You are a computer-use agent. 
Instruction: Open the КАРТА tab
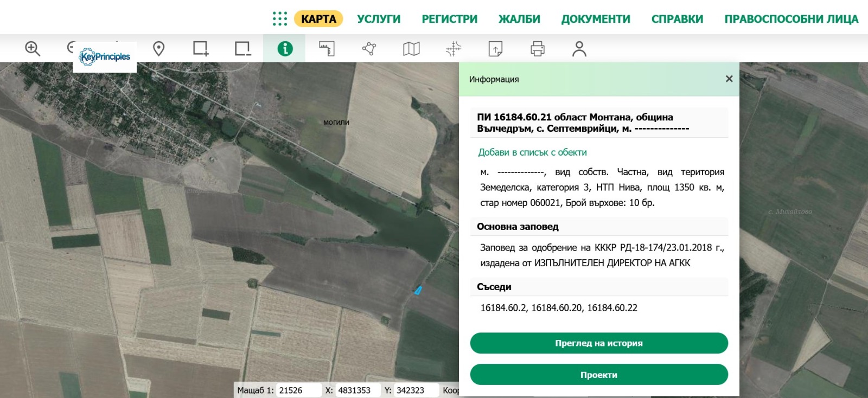318,19
